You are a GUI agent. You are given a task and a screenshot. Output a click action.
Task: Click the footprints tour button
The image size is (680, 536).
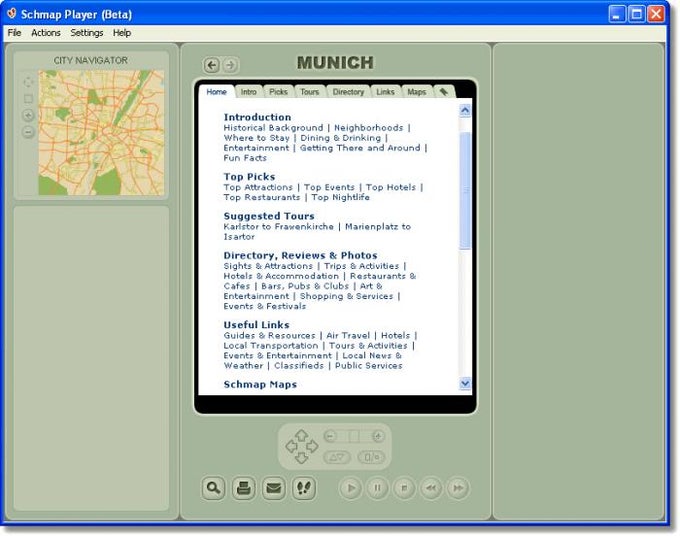[x=304, y=488]
